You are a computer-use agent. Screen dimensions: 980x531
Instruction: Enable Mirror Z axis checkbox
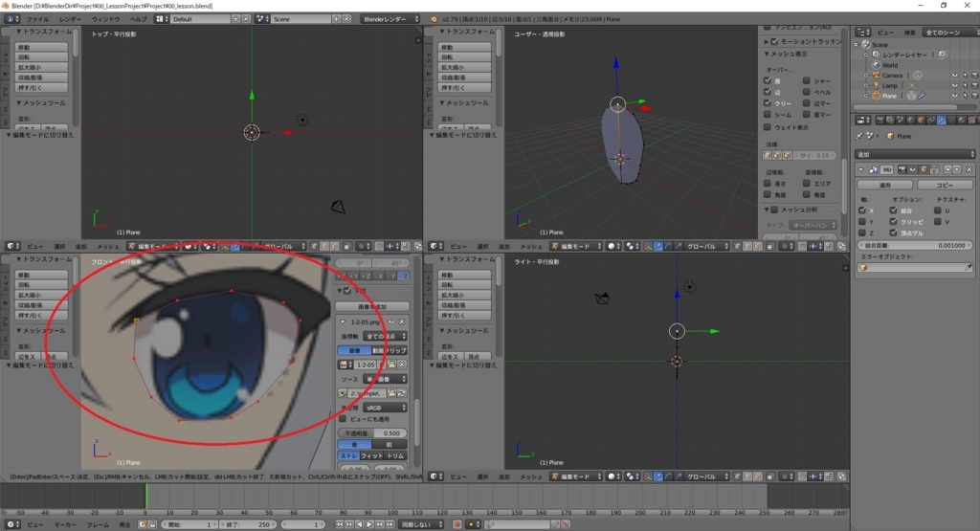(862, 233)
